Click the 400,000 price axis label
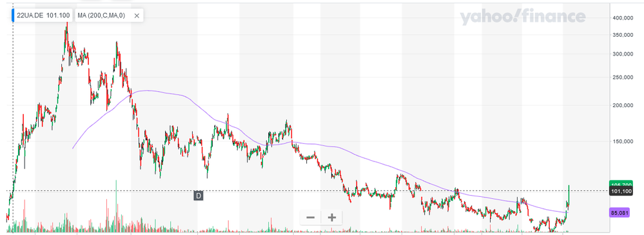Screen dimensions: 644x235 pos(623,18)
